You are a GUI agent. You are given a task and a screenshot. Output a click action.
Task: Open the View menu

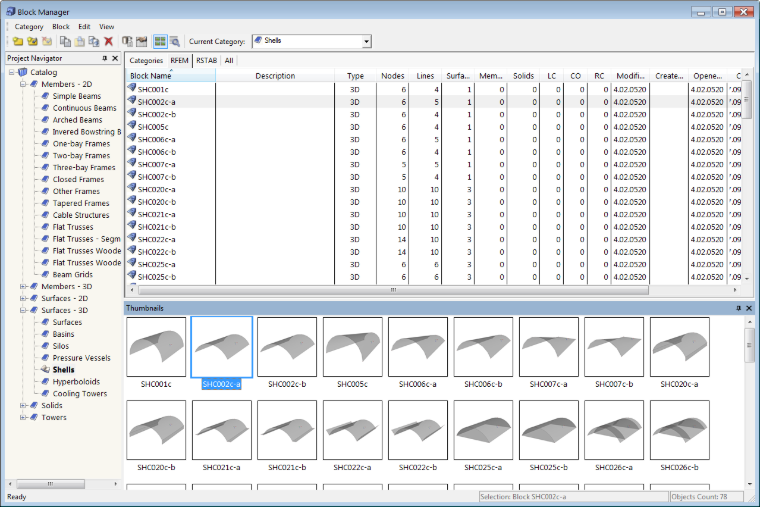[107, 27]
